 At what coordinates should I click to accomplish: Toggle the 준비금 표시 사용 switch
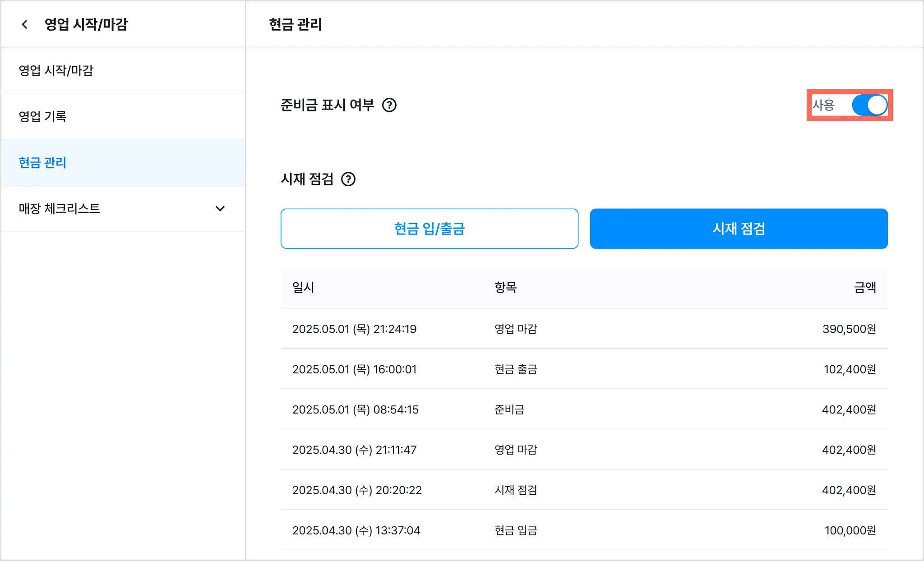(869, 105)
